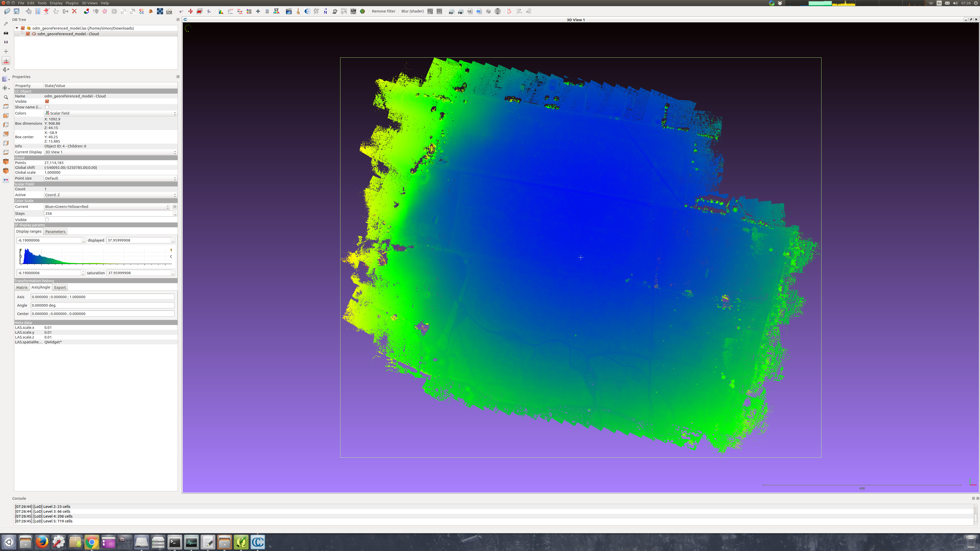Uncheck the Visible property checkbox
Screen dimensions: 980x551
point(47,102)
